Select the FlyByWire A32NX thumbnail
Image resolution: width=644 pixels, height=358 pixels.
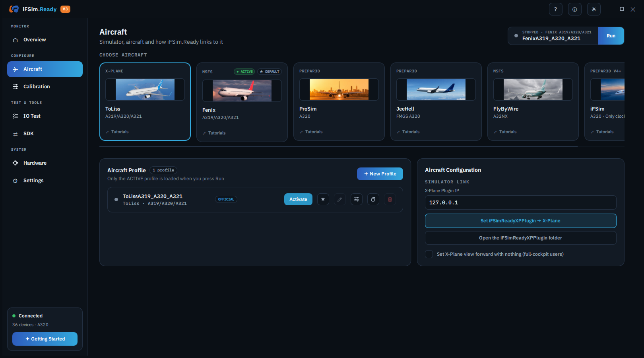point(533,89)
